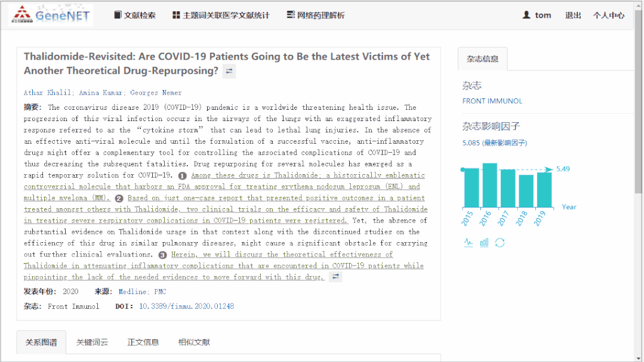Switch to 正文信息 tab

tap(143, 342)
